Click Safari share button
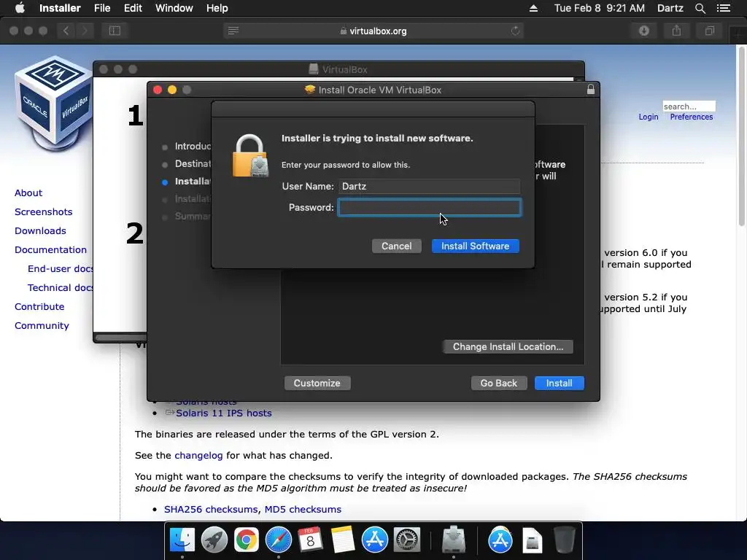The image size is (747, 560). pyautogui.click(x=676, y=31)
